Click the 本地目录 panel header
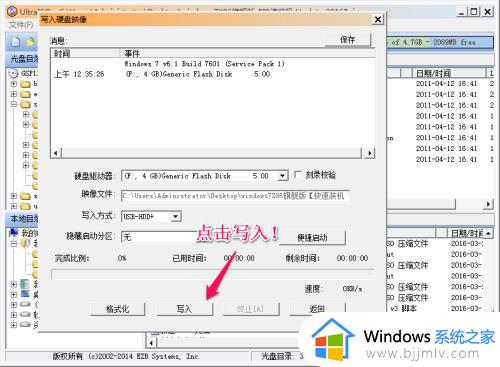500x367 pixels. [x=23, y=219]
